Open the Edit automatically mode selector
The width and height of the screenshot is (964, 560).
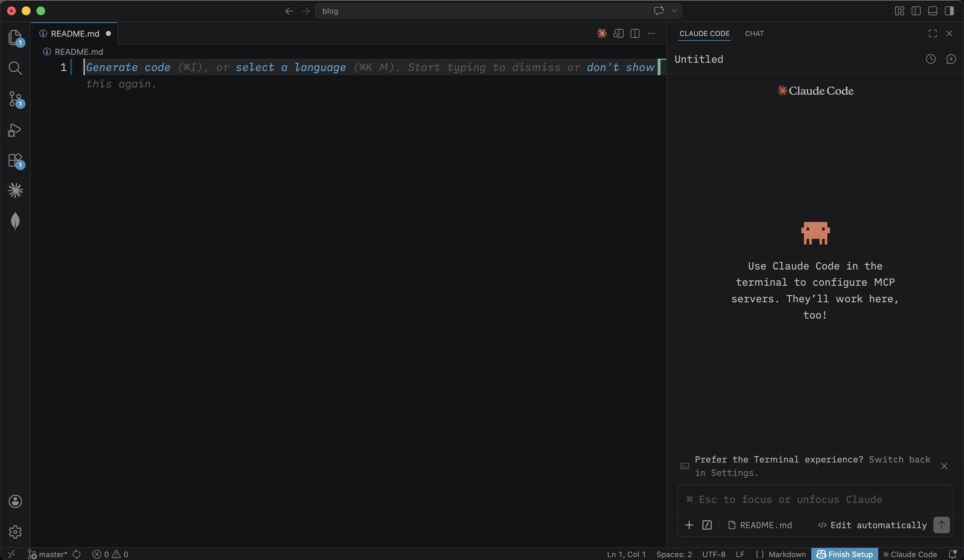872,525
